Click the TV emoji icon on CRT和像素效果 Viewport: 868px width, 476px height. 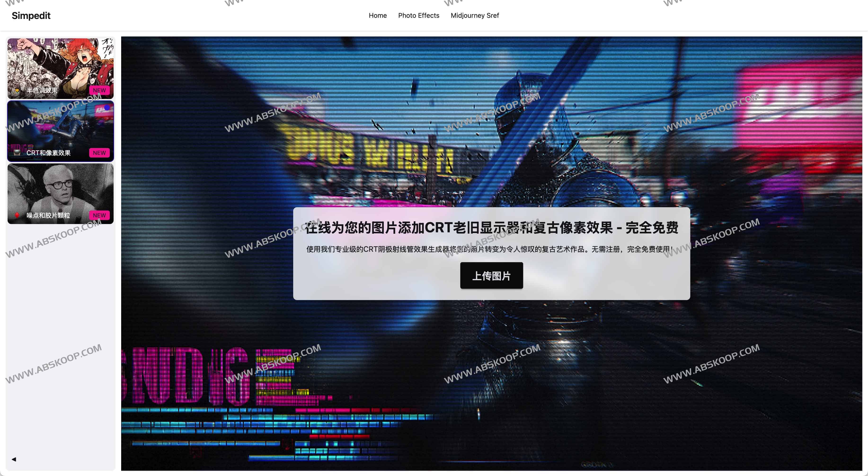17,153
